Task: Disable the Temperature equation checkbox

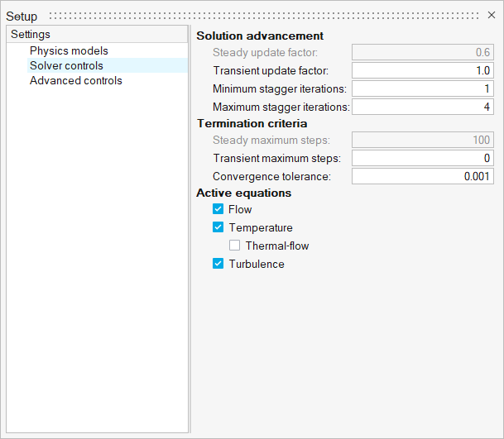Action: tap(218, 227)
